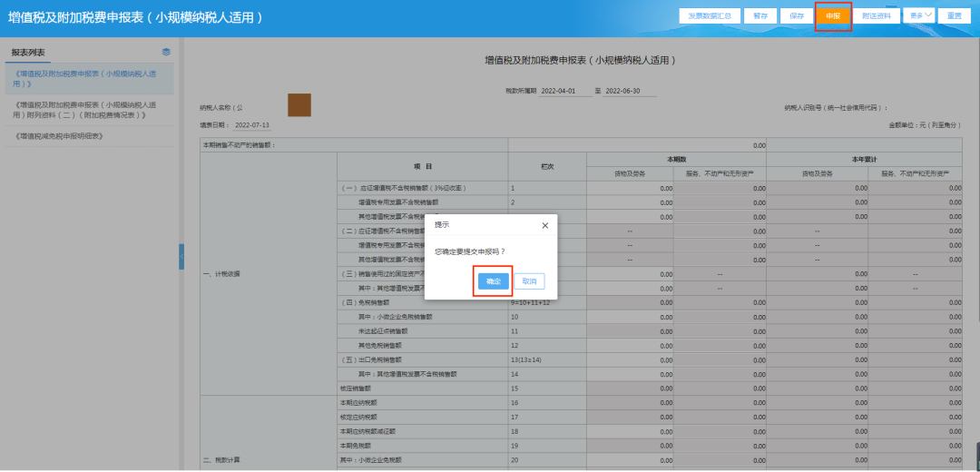The image size is (980, 472).
Task: Click the 核定应纳税额 row label
Action: 358,417
